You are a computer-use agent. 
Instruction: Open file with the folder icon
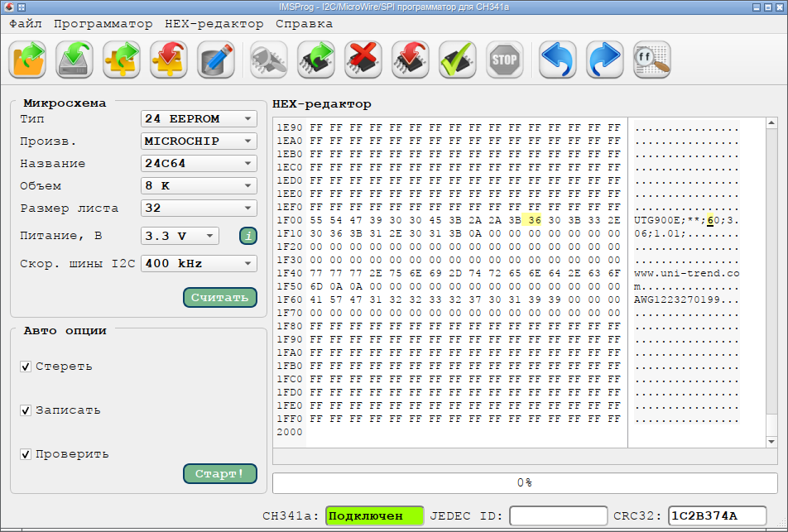[x=27, y=60]
